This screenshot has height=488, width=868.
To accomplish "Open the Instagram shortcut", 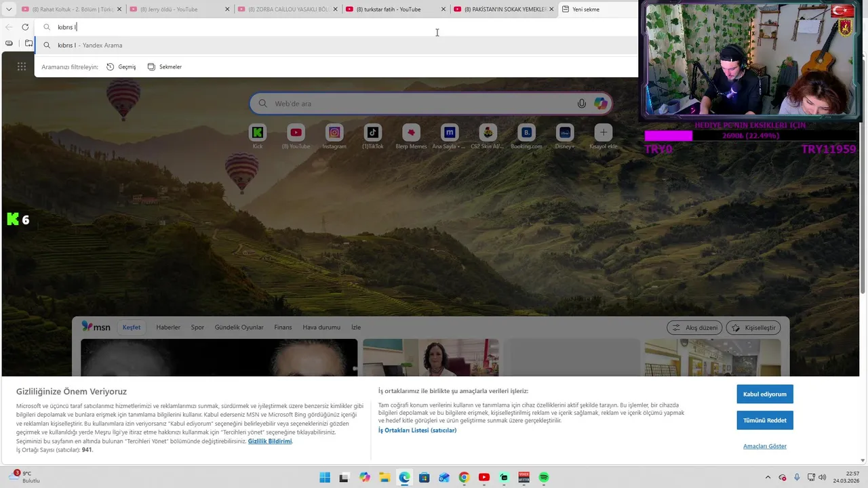I will click(x=334, y=136).
